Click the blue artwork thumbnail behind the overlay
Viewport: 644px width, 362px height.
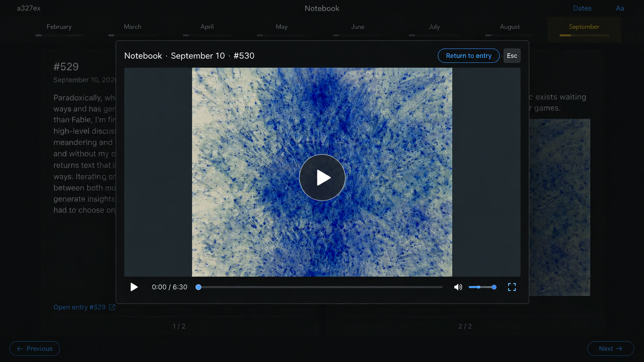(x=560, y=207)
